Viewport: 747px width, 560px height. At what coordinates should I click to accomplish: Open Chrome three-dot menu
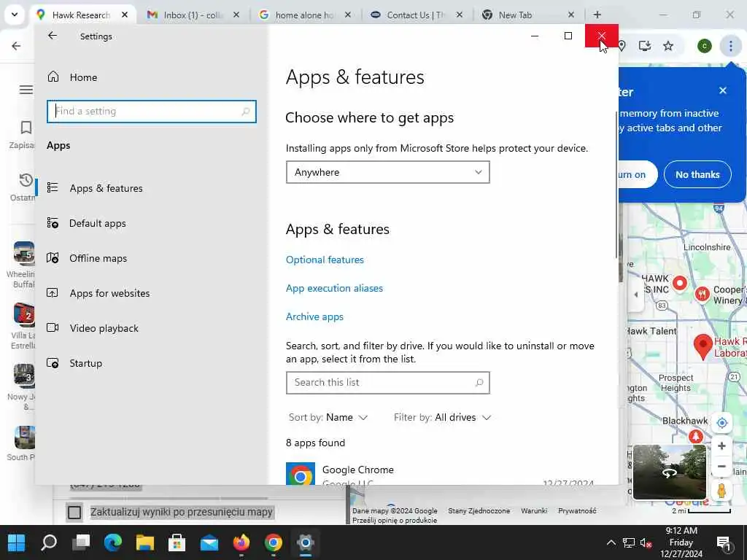coord(730,46)
